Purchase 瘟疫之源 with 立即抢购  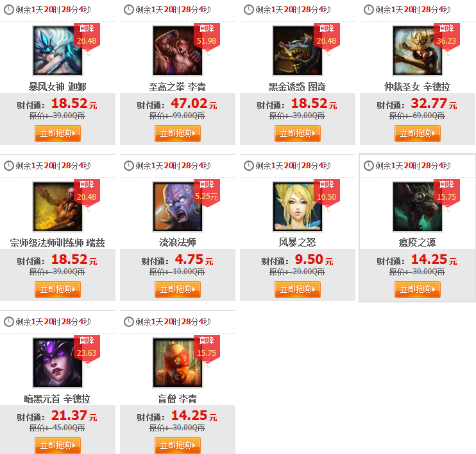point(418,290)
